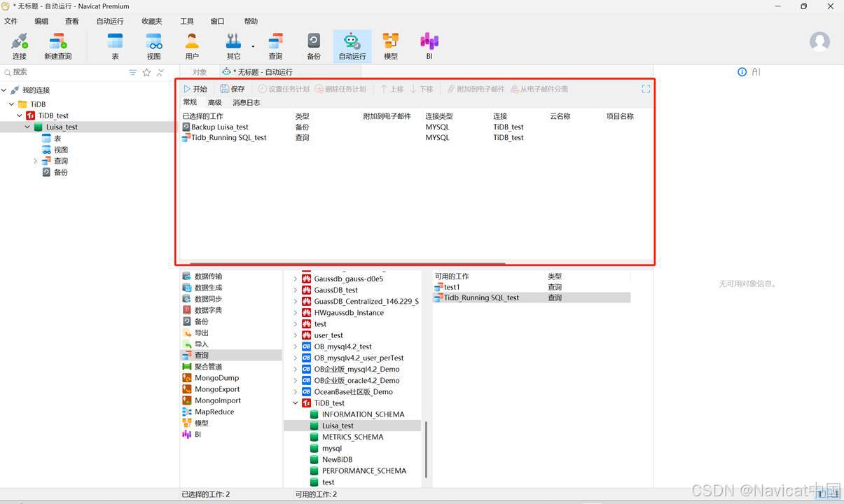Image resolution: width=844 pixels, height=504 pixels.
Task: Click the 开始 start button
Action: [195, 89]
